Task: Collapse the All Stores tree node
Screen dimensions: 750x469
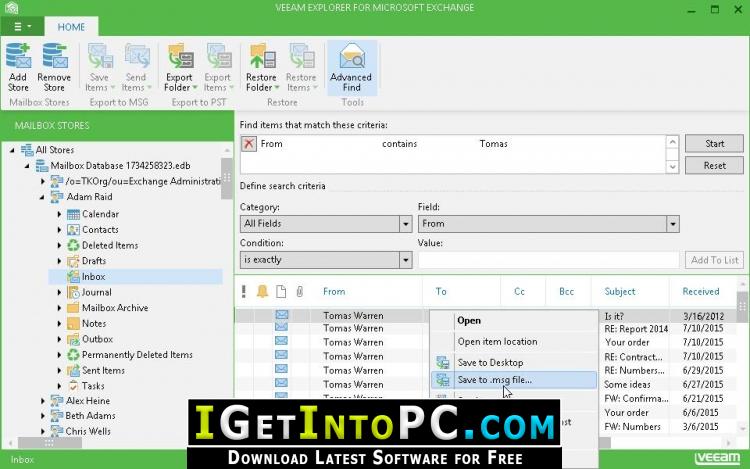Action: 12,150
